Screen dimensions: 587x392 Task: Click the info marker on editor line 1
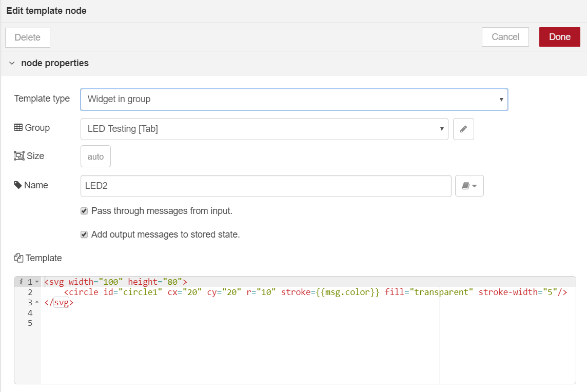(x=21, y=282)
